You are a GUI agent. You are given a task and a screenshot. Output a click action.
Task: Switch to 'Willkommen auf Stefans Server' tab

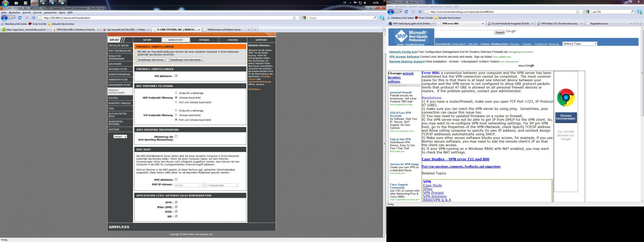227,30
